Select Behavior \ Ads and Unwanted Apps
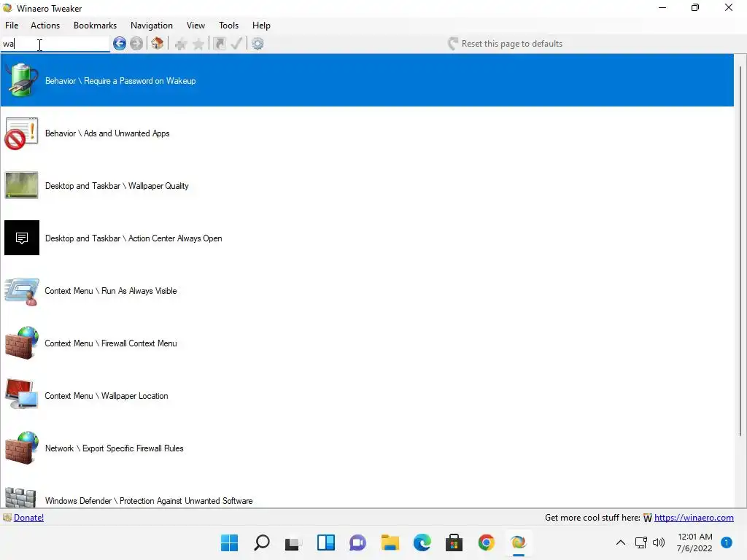The height and width of the screenshot is (560, 747). point(367,133)
